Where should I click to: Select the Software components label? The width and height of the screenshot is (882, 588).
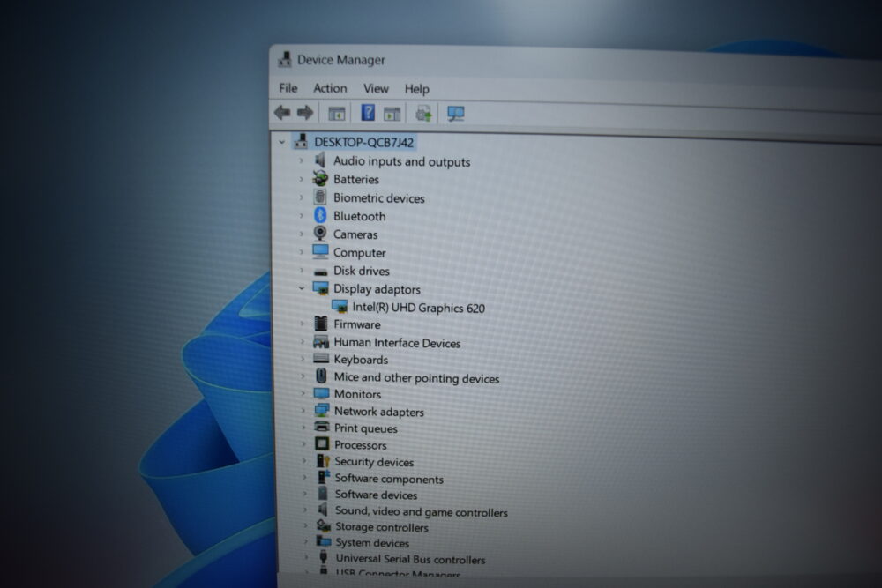tap(389, 479)
